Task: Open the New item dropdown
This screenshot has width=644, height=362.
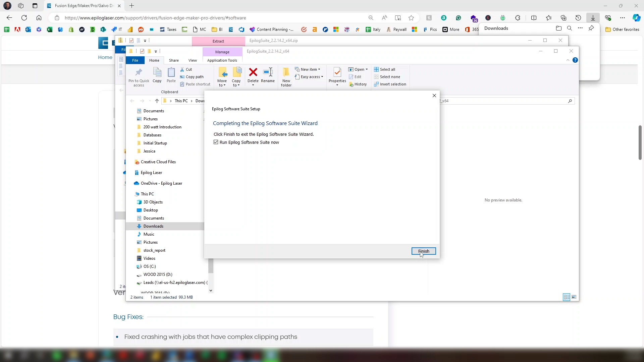Action: (x=309, y=69)
